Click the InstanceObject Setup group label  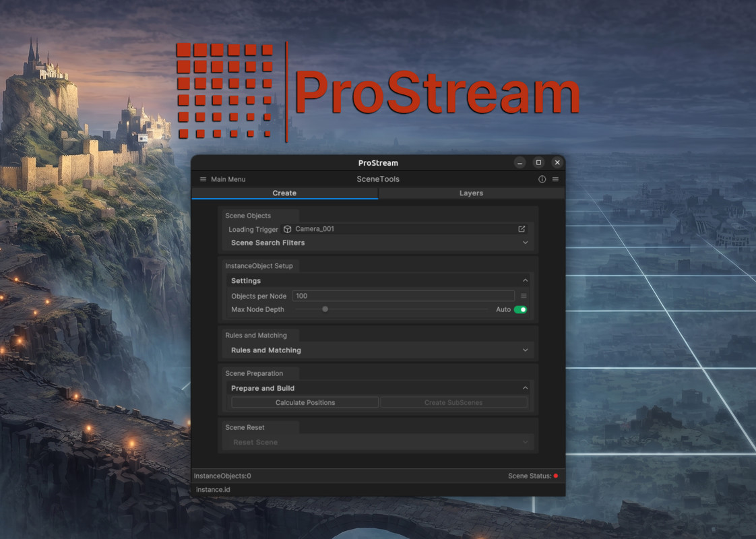coord(259,265)
